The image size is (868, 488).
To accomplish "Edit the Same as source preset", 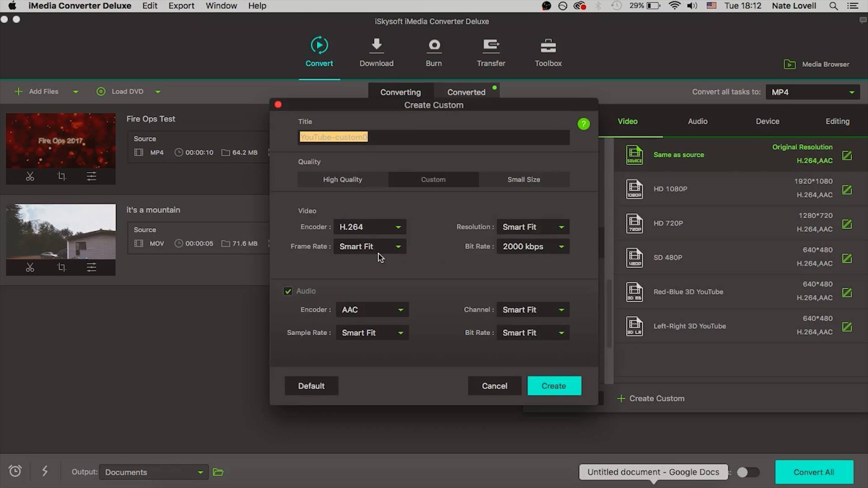I will coord(847,155).
